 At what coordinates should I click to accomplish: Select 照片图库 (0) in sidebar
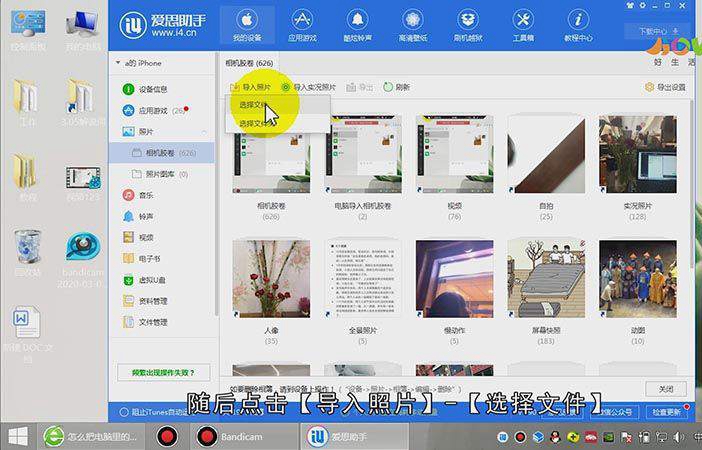[x=161, y=174]
